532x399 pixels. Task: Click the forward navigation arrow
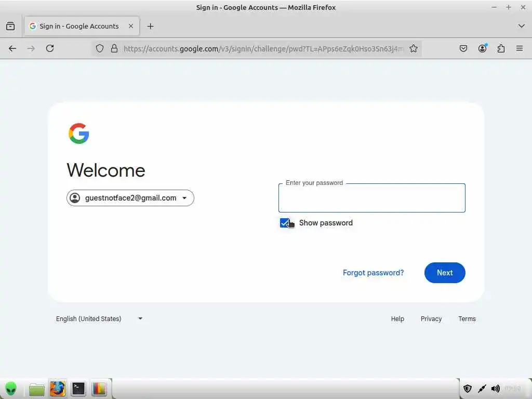(x=31, y=48)
